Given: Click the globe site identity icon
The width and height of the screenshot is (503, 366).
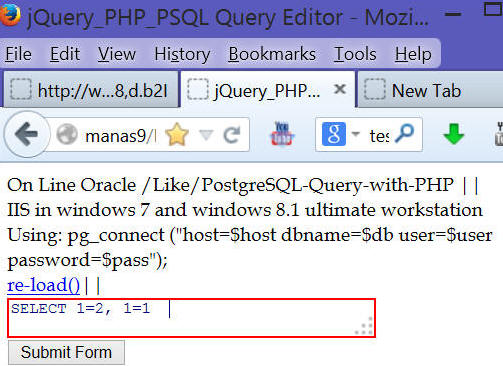Looking at the screenshot, I should pos(67,135).
